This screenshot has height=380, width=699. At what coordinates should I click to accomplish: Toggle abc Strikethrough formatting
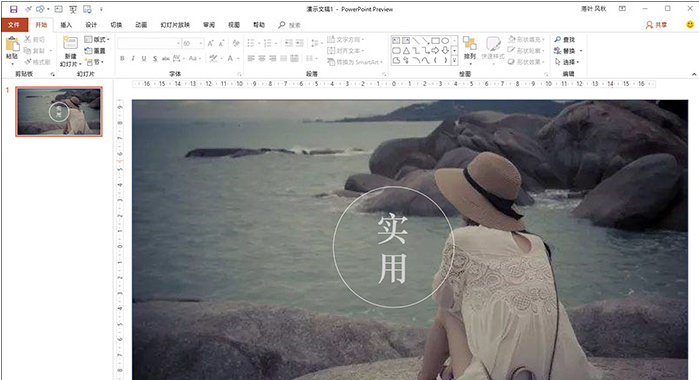tap(165, 58)
